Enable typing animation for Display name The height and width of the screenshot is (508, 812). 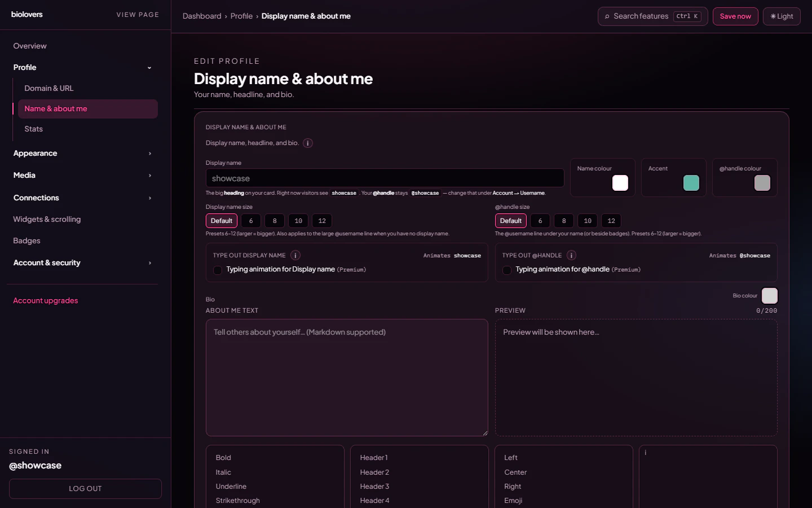click(217, 270)
